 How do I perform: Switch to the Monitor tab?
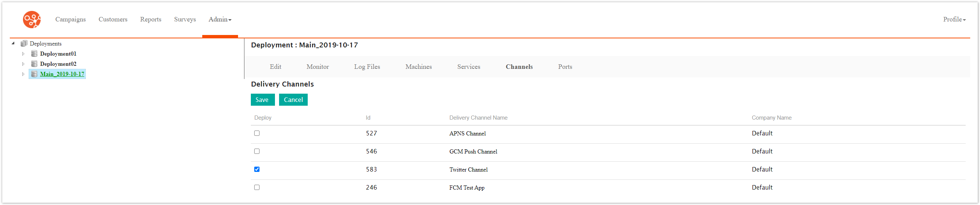pyautogui.click(x=317, y=67)
